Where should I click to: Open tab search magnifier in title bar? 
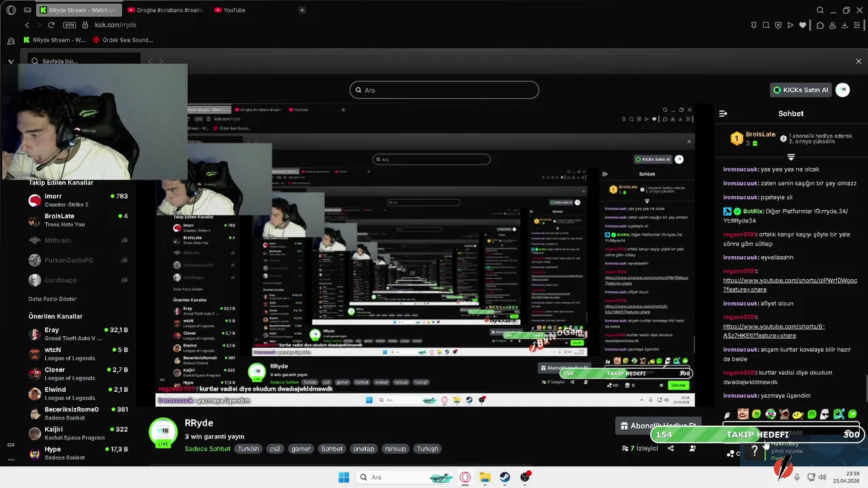820,10
